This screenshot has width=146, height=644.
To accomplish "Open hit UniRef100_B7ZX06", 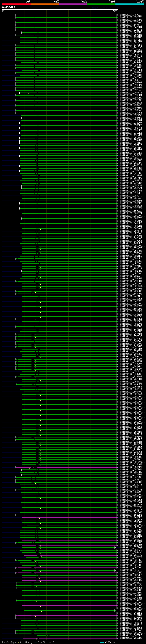I will 131,22.
